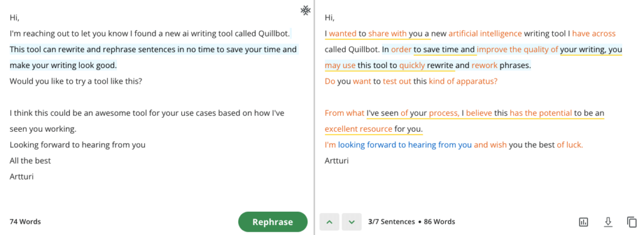Image resolution: width=644 pixels, height=235 pixels.
Task: Select orange word 'wanted' for synonyms
Action: [x=343, y=34]
